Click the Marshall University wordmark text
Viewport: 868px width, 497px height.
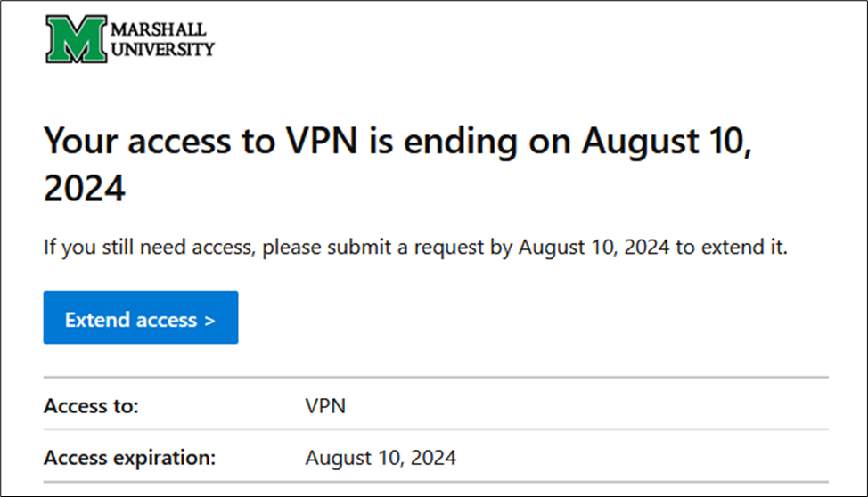(162, 39)
